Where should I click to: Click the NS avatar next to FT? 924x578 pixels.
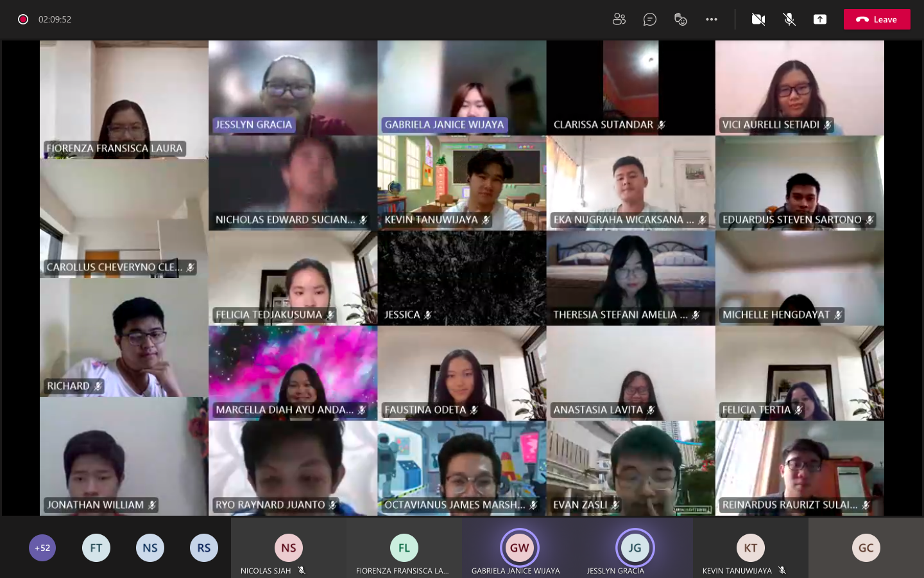[150, 548]
